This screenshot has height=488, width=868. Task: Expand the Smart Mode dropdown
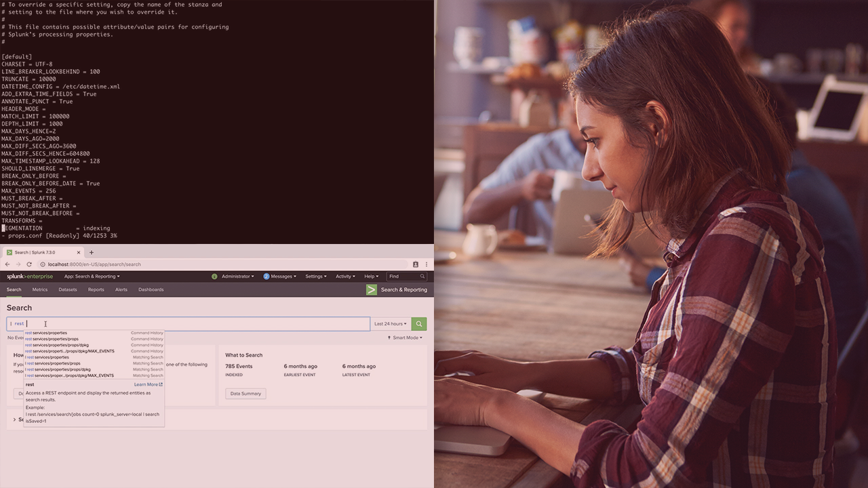pos(405,338)
